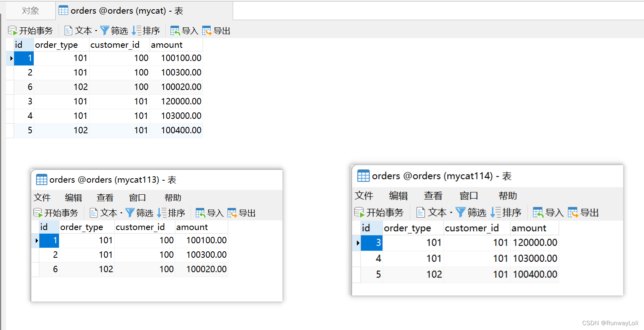The height and width of the screenshot is (330, 644).
Task: Open 文本 dropdown arrow in mycat113 window
Action: 121,213
